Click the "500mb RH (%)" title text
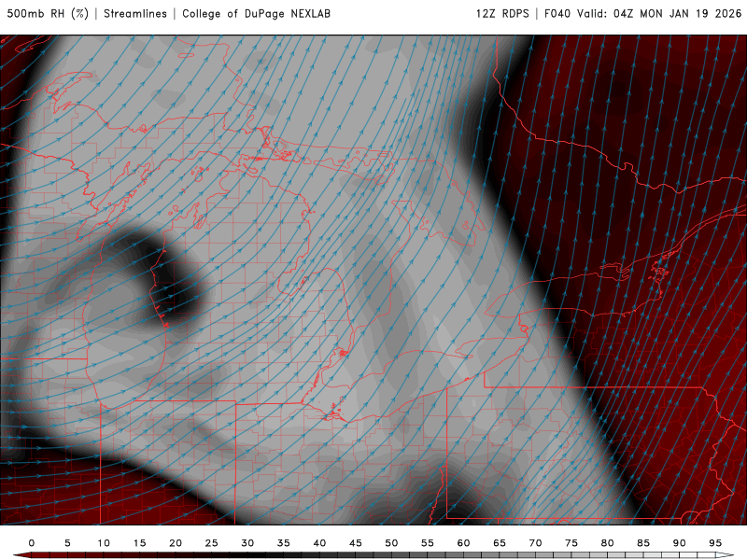The height and width of the screenshot is (560, 747). tap(48, 14)
